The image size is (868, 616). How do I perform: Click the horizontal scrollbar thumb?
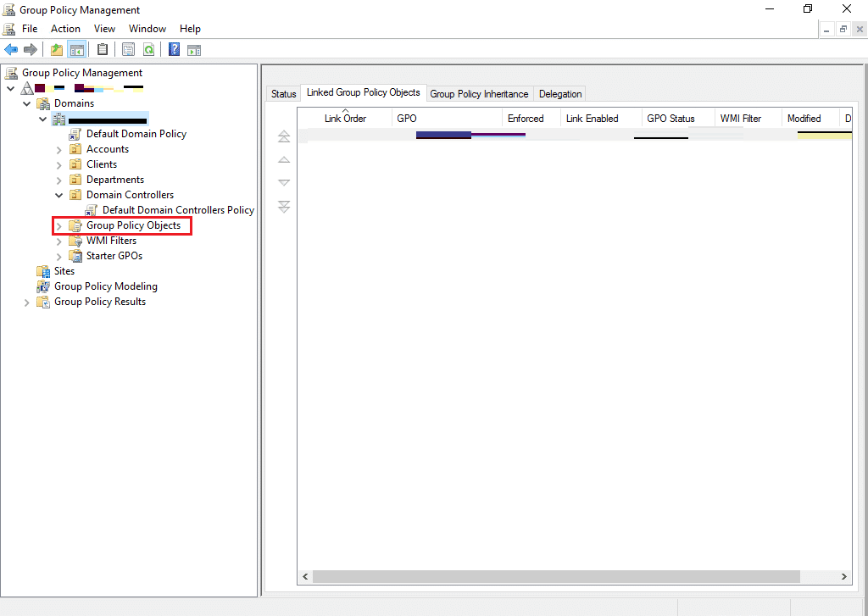point(556,576)
